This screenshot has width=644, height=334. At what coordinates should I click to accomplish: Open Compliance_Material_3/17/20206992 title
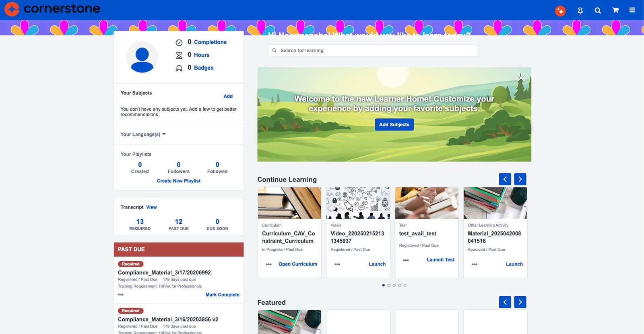click(x=164, y=272)
